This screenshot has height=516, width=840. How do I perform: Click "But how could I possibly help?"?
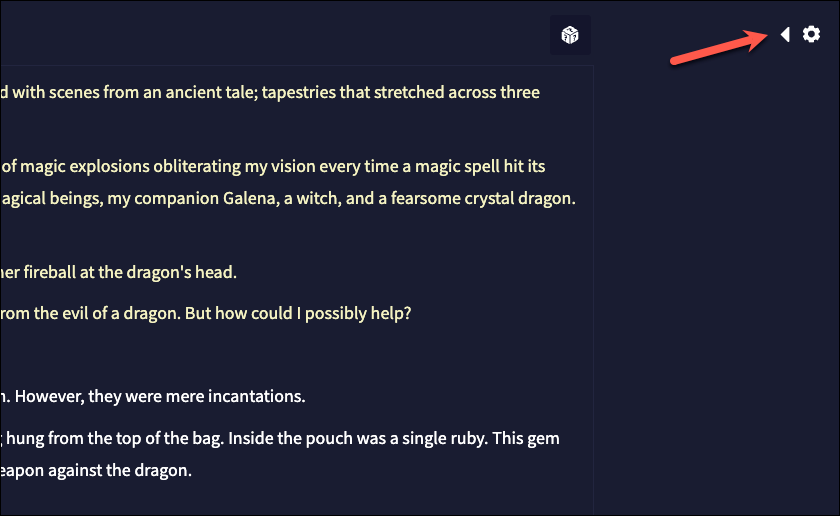pyautogui.click(x=298, y=313)
